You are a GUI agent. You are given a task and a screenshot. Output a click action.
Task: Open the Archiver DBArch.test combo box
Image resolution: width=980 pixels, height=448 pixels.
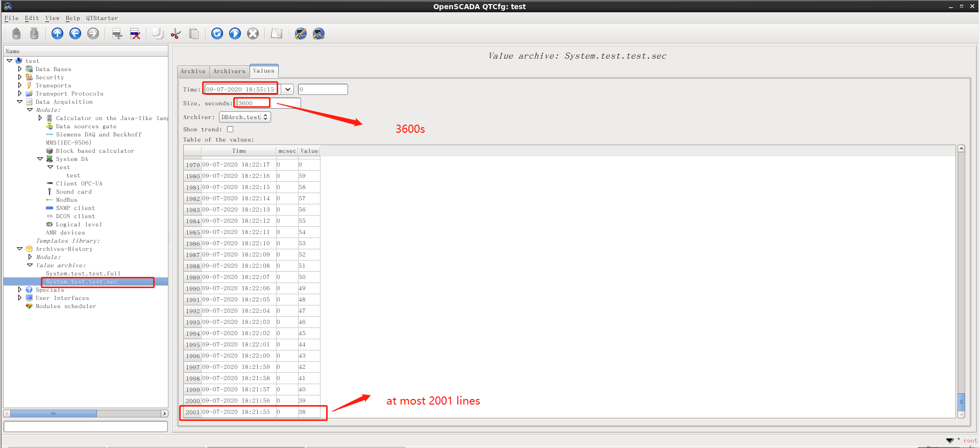pos(244,117)
